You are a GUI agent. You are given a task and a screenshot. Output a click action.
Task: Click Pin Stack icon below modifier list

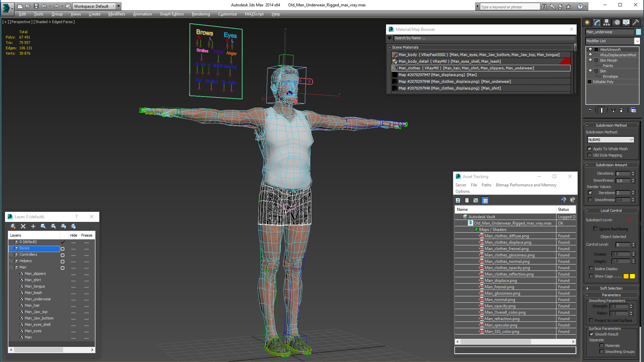(590, 110)
